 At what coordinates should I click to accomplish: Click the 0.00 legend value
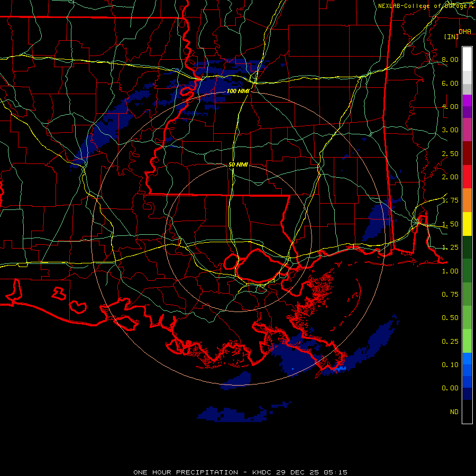click(450, 388)
